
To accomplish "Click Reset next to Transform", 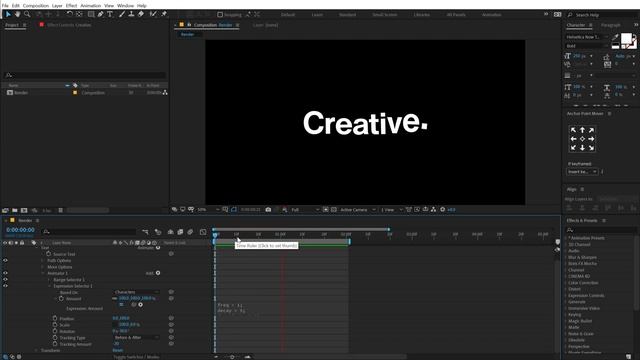I will click(117, 350).
